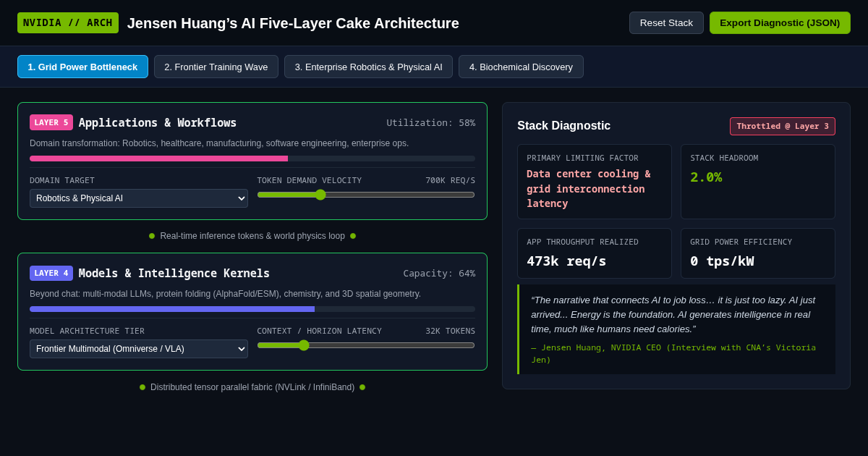868x456 pixels.
Task: Click the page title Five-Layer Cake Architecture
Action: (x=293, y=23)
